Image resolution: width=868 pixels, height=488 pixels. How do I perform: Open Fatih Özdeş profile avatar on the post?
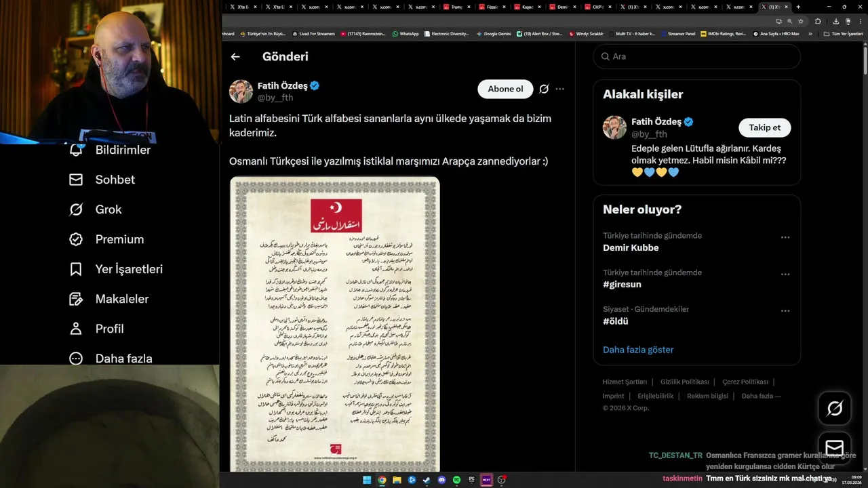pos(241,91)
